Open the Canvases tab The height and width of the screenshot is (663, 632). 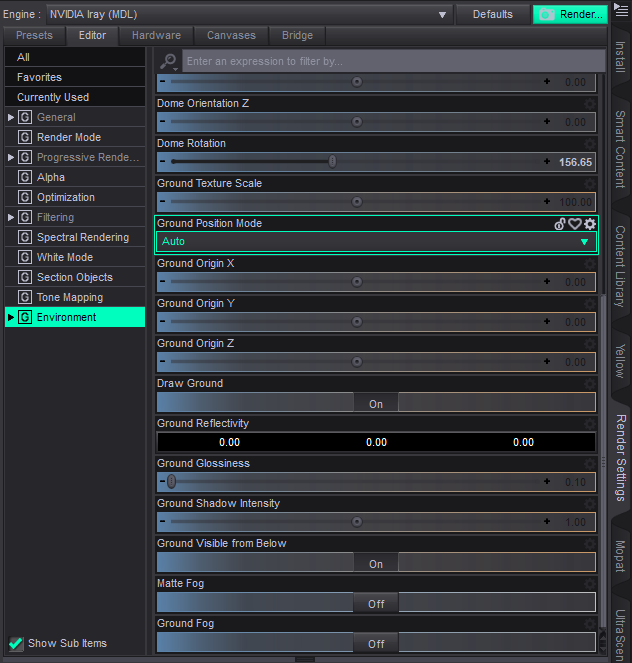[231, 36]
